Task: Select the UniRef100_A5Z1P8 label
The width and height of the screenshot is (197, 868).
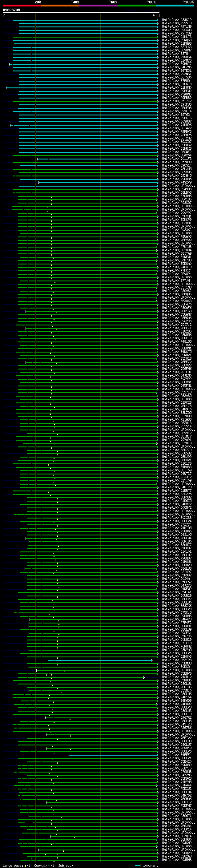Action: coord(177,660)
